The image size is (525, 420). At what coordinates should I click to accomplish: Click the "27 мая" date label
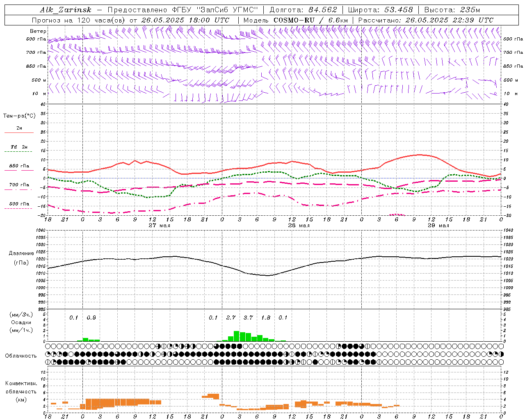click(159, 226)
